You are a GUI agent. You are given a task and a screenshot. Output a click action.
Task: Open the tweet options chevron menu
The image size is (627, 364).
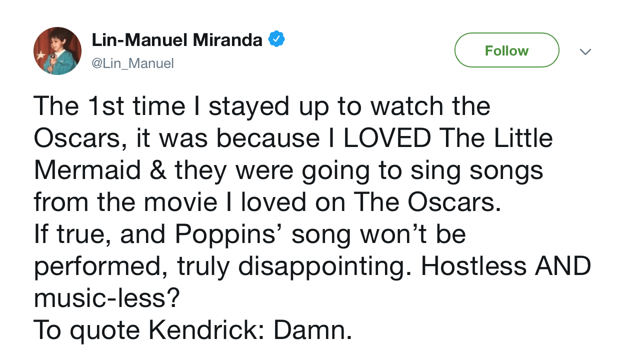click(584, 51)
